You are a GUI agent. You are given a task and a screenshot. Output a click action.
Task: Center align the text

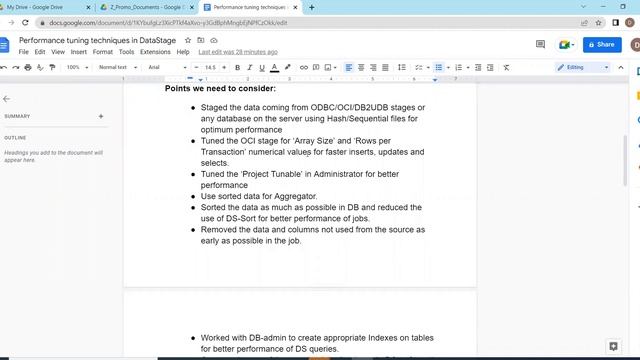pyautogui.click(x=361, y=67)
